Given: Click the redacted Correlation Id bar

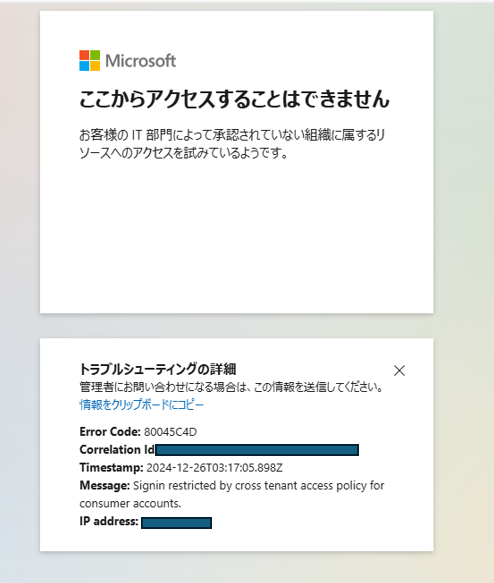Looking at the screenshot, I should tap(257, 450).
